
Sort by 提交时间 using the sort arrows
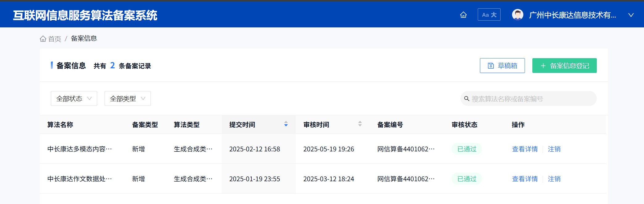(286, 124)
